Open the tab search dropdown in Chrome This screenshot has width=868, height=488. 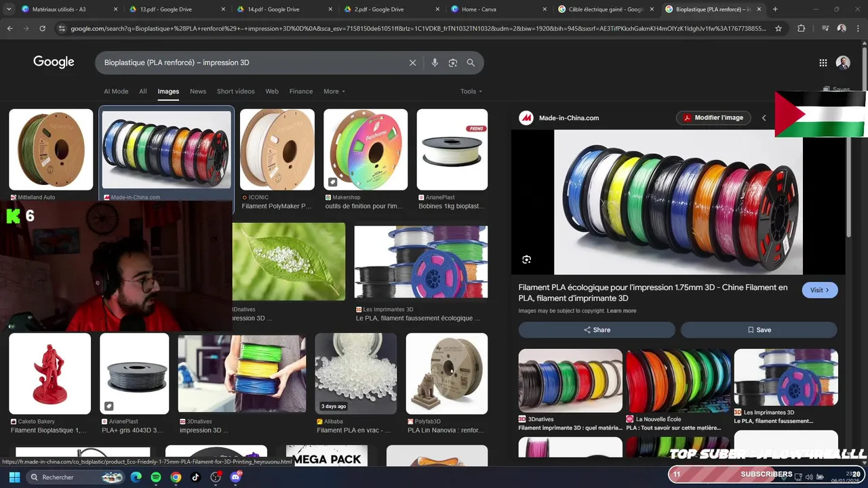9,9
